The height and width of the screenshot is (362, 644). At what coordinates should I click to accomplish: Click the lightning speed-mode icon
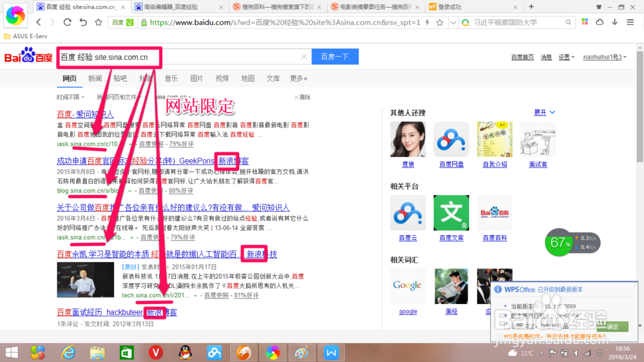pyautogui.click(x=428, y=23)
